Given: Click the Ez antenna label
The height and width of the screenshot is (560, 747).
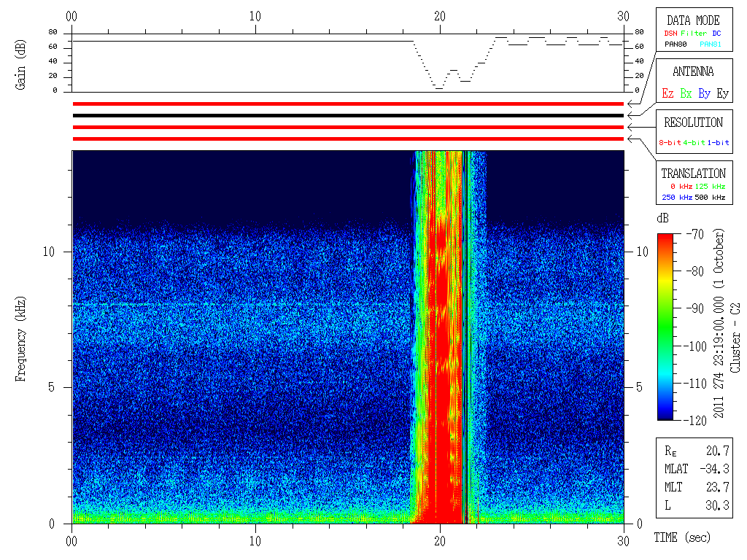Looking at the screenshot, I should coord(667,93).
